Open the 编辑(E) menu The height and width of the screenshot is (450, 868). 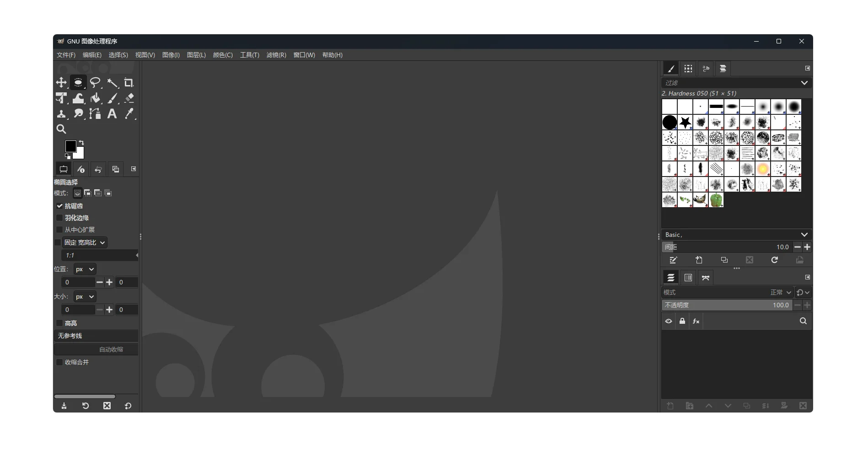(x=92, y=55)
